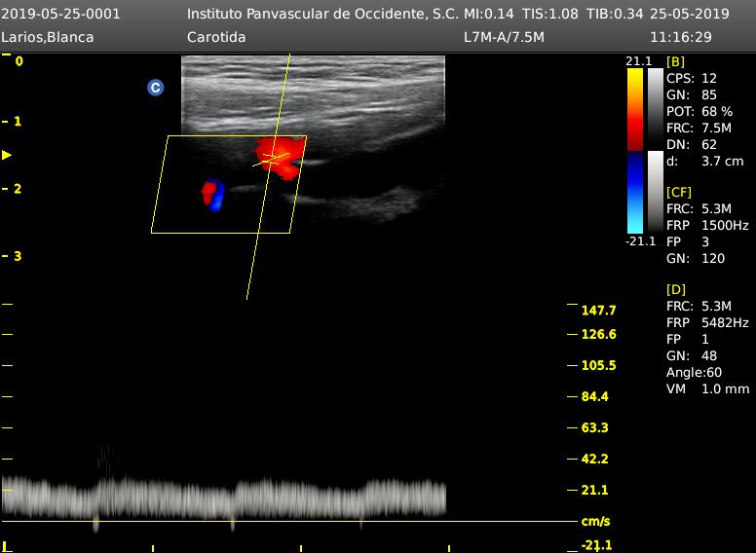Click the date 25-05-2019
This screenshot has width=756, height=553.
point(690,14)
